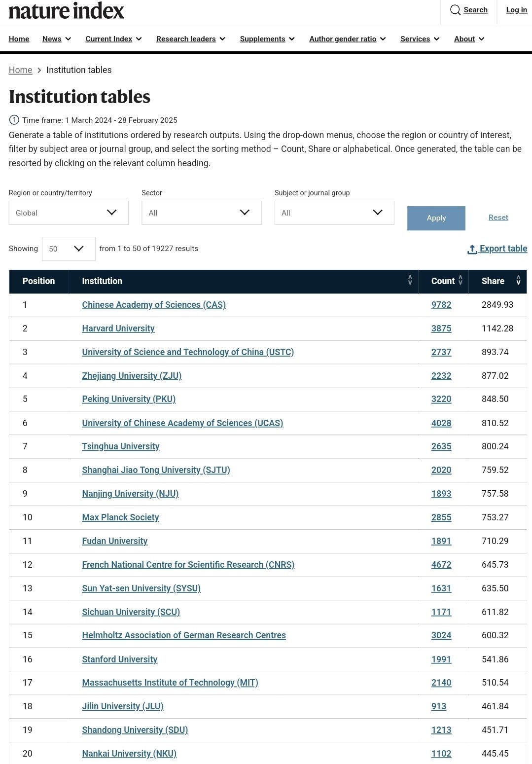Click the time frame info icon
Screen dimensions: 532x764
[x=14, y=120]
